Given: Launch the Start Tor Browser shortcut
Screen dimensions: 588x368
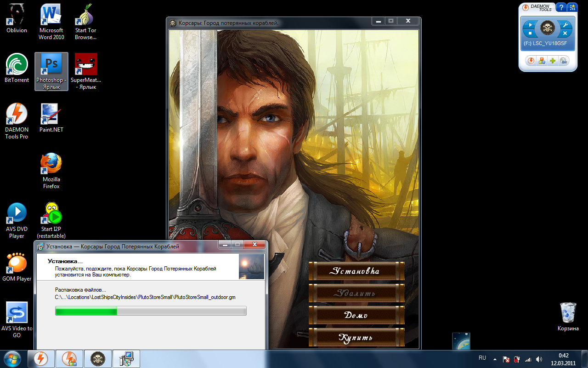Looking at the screenshot, I should [x=86, y=22].
